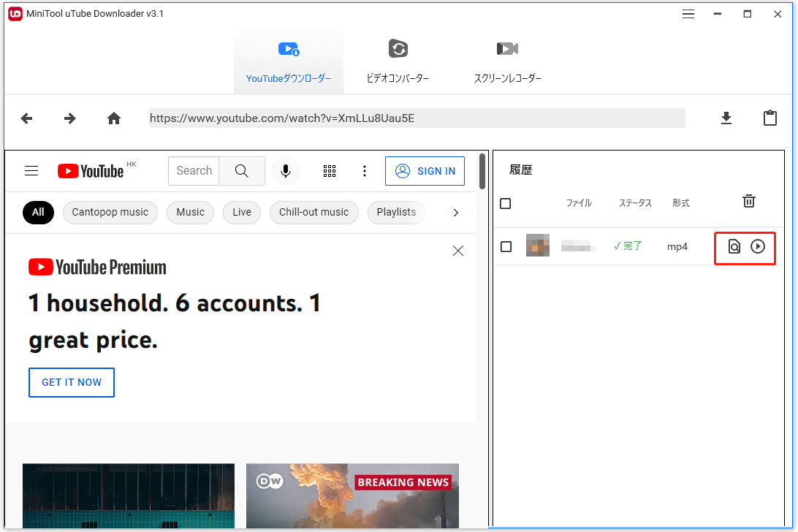798x532 pixels.
Task: Click the ファイル column header
Action: pos(579,203)
